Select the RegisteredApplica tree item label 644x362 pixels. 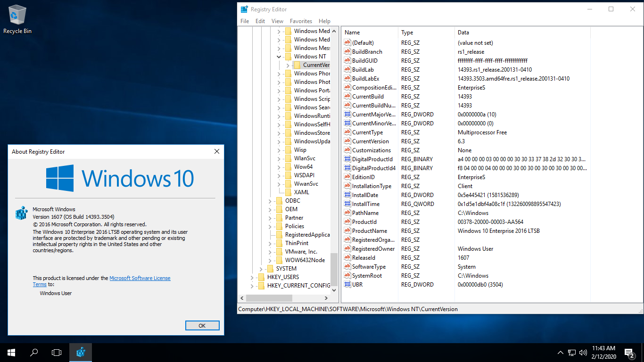[x=307, y=235]
